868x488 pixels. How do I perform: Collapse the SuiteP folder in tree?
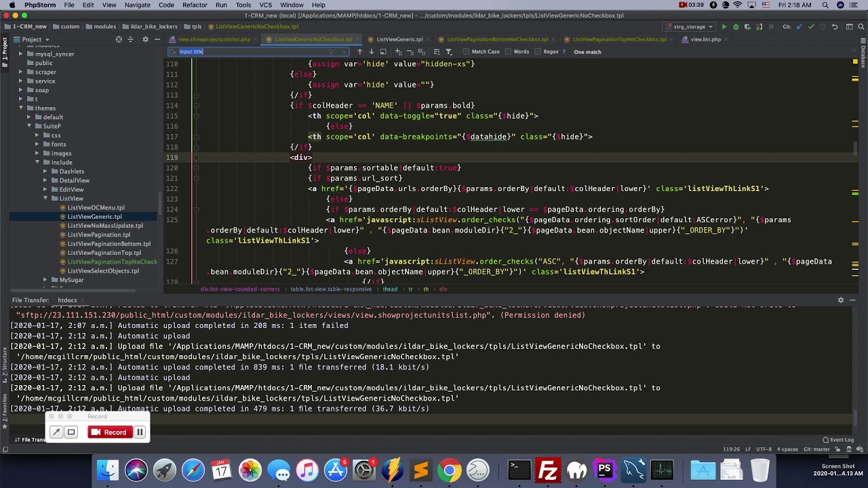[29, 126]
